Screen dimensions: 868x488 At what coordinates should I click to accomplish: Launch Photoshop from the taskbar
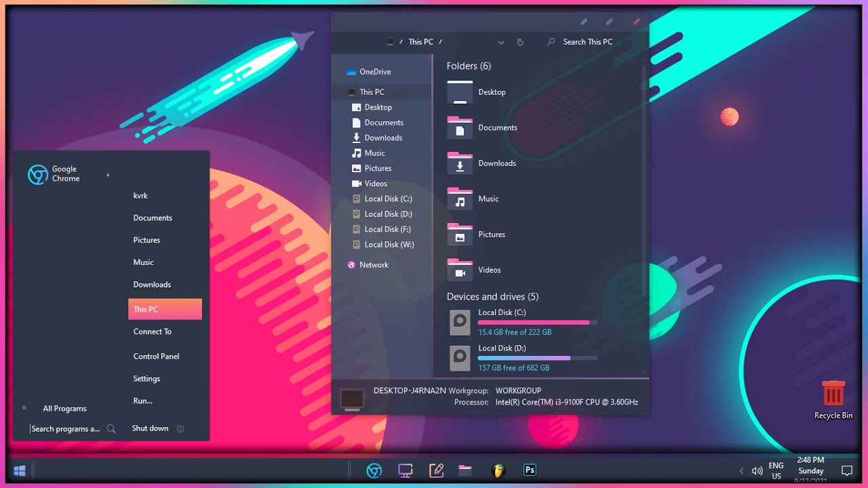click(530, 470)
